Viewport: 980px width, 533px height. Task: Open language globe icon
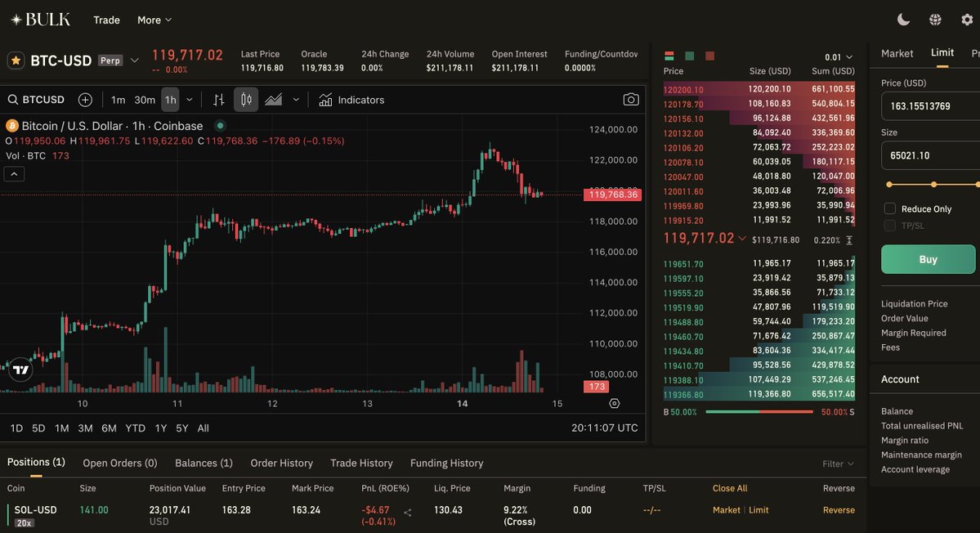[x=935, y=20]
